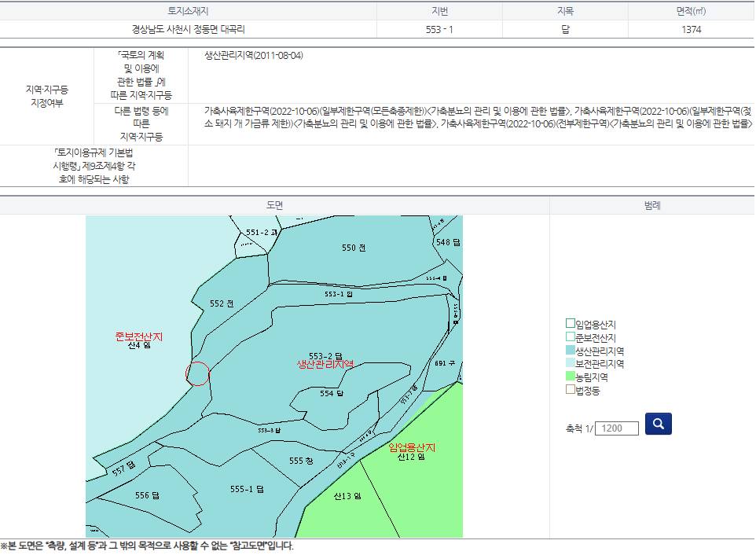Screen dimensions: 756x555
Task: Click red 준보전산지 label on the map
Action: (x=139, y=336)
